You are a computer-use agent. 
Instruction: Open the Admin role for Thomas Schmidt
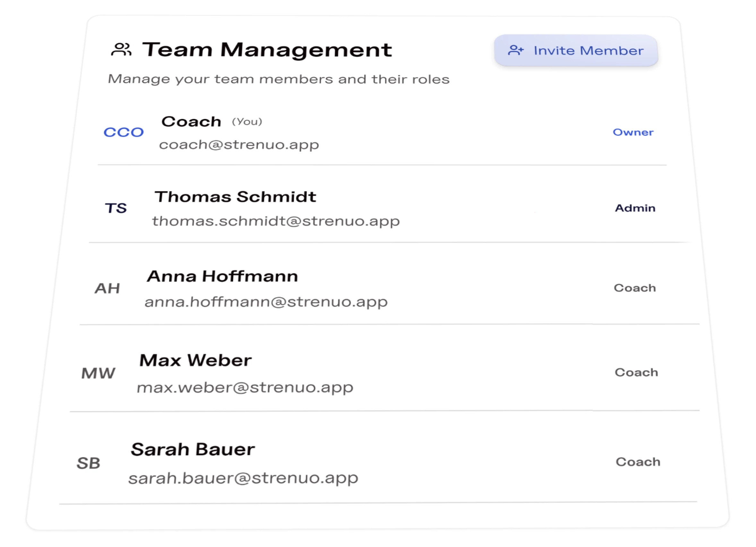click(635, 208)
